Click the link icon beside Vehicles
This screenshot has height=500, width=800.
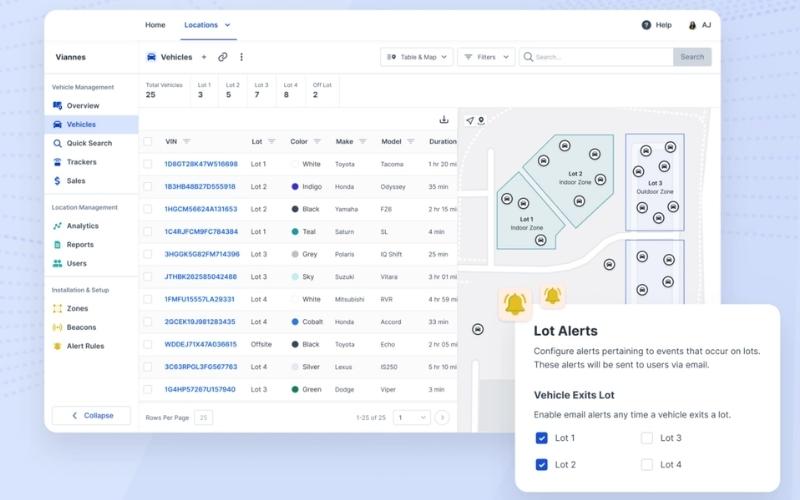click(222, 57)
